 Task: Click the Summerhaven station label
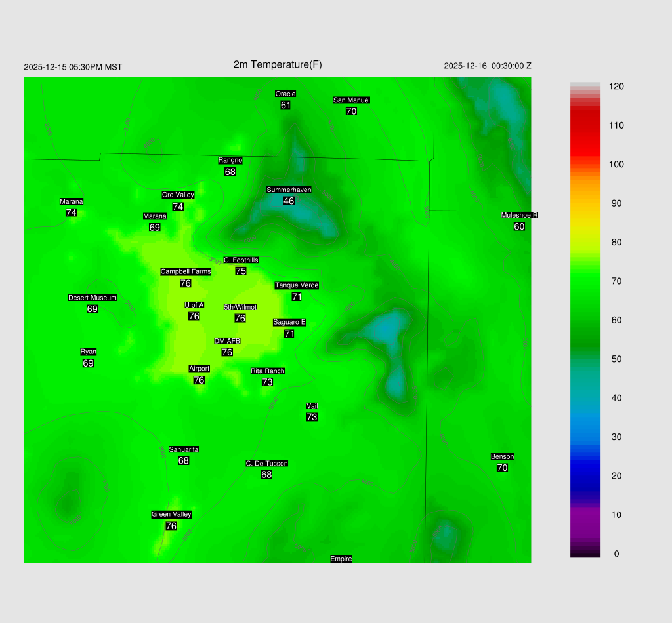tap(289, 190)
